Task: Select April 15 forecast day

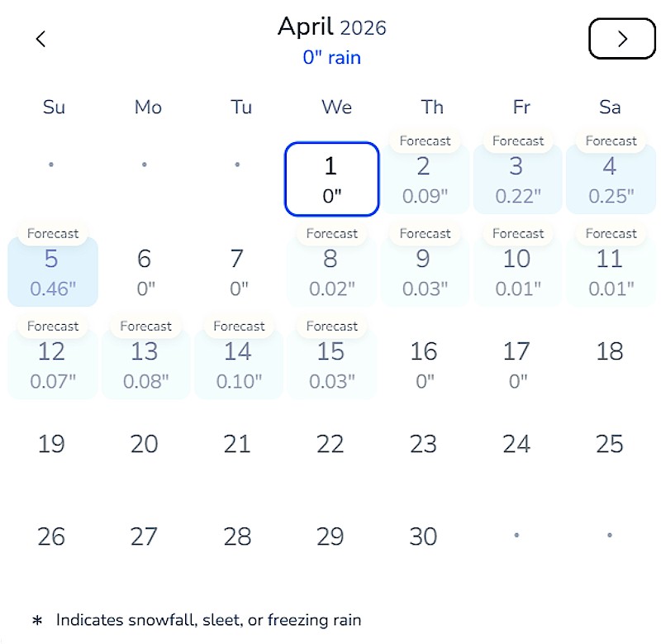Action: pyautogui.click(x=330, y=365)
